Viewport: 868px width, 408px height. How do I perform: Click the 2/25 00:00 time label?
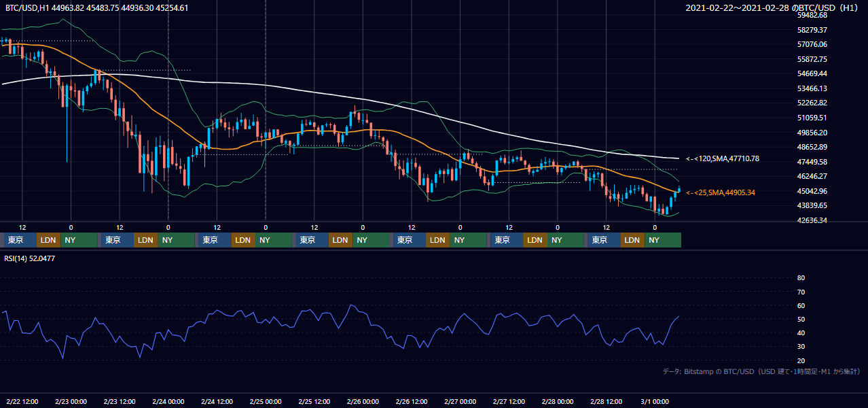(x=266, y=401)
